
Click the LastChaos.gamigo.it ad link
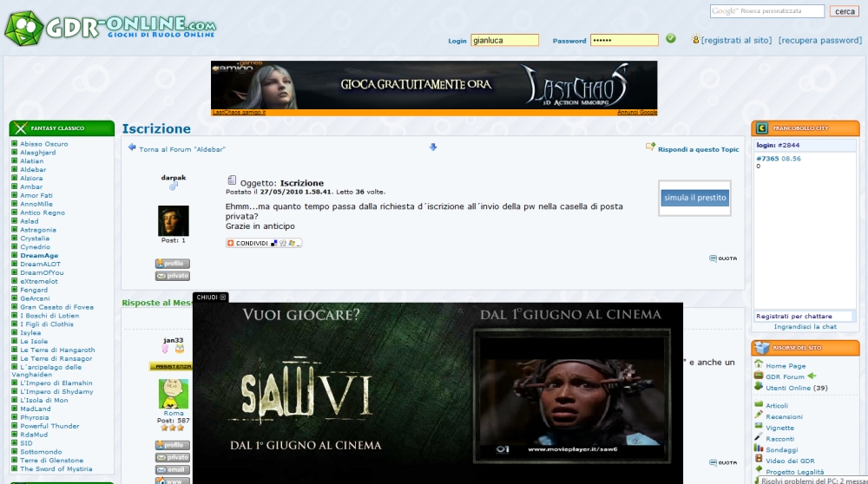240,112
